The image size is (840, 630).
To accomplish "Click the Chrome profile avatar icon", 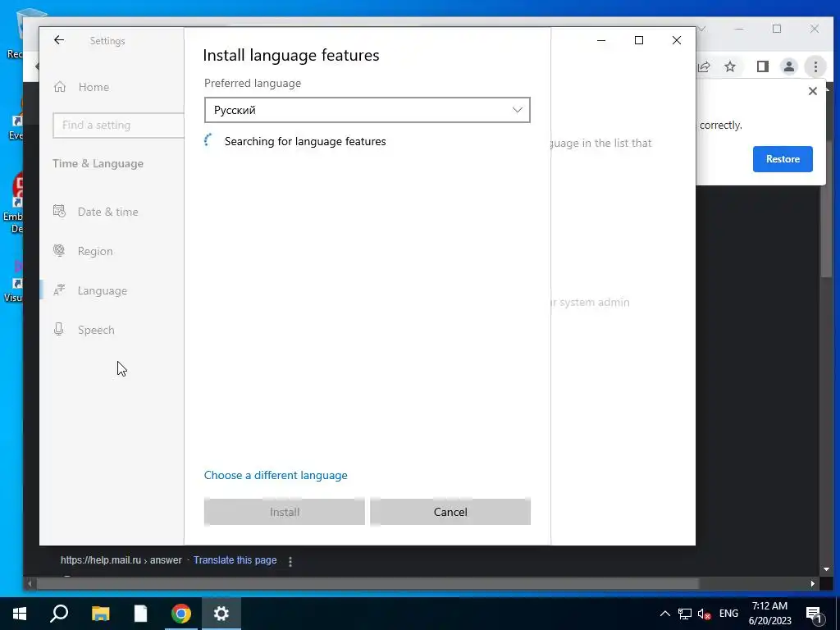I will click(788, 66).
